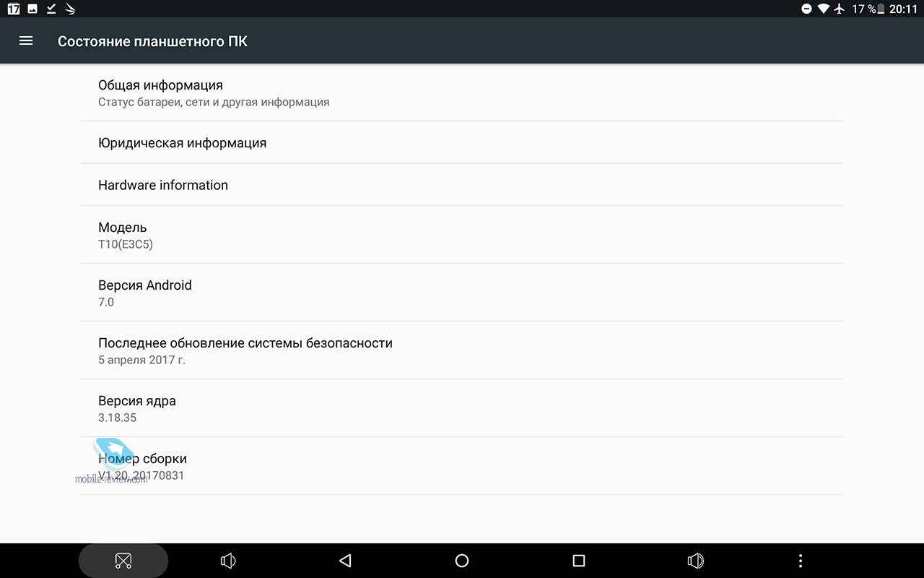Tap the volume up speaker icon
The width and height of the screenshot is (924, 578).
click(696, 561)
